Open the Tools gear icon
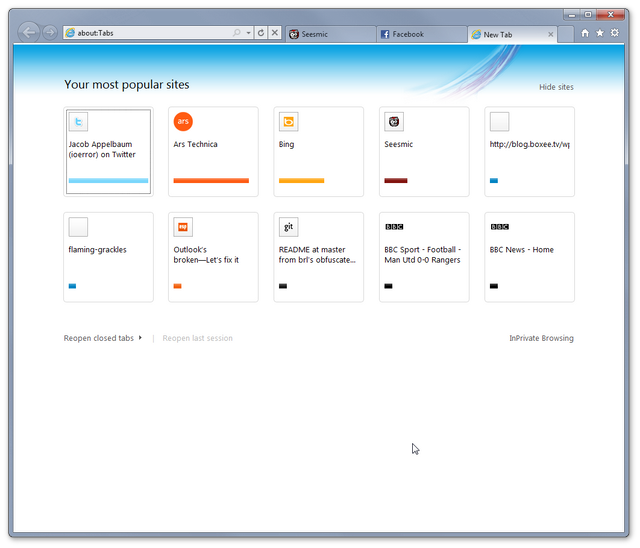The height and width of the screenshot is (548, 640). point(615,33)
